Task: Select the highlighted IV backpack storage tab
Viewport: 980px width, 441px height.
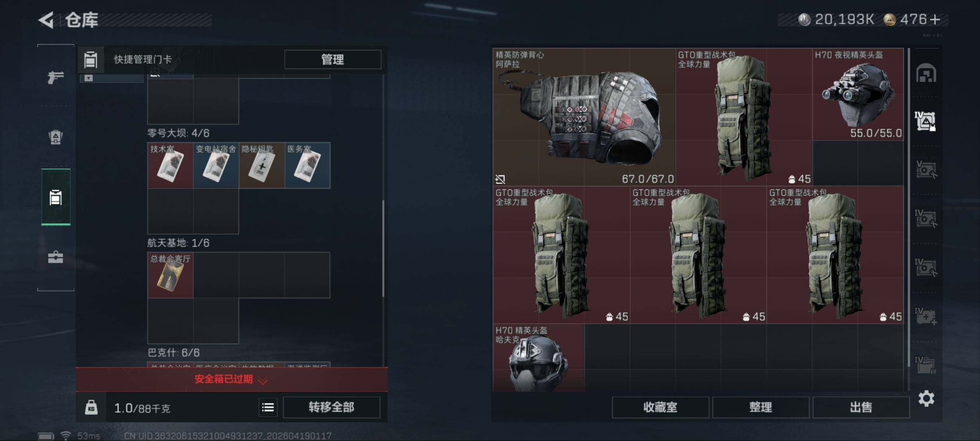Action: [x=926, y=121]
